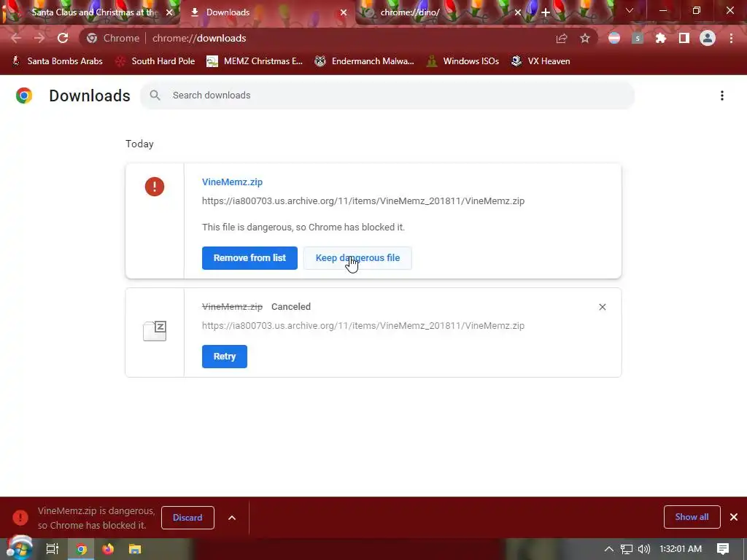The width and height of the screenshot is (747, 560).
Task: Open the Endermanch Malwa... bookmark
Action: [x=365, y=61]
